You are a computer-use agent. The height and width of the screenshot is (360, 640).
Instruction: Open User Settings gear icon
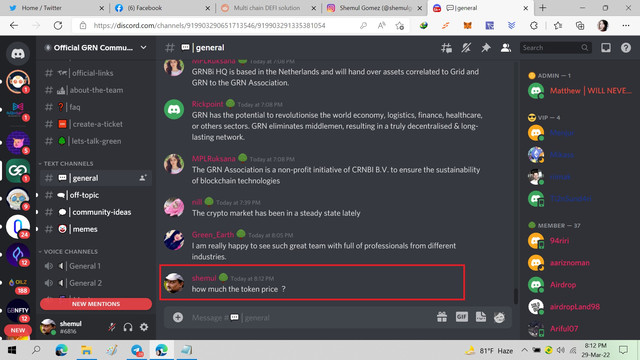tap(144, 327)
